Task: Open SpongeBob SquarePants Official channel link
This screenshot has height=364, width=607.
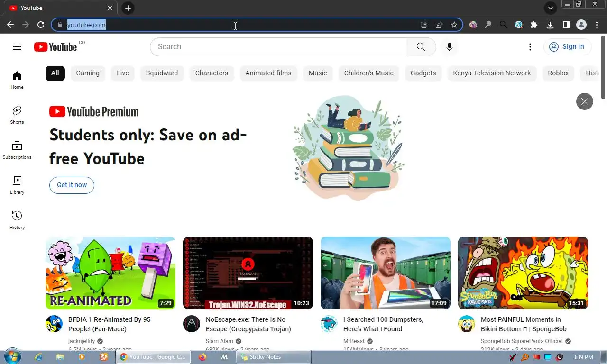Action: coord(522,341)
